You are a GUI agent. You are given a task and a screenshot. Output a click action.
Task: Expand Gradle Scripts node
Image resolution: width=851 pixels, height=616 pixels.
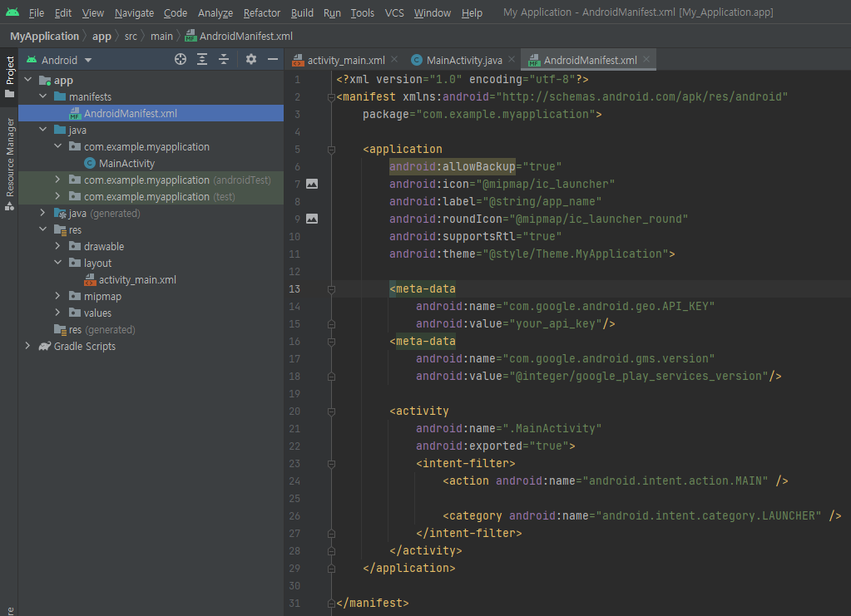pos(28,346)
